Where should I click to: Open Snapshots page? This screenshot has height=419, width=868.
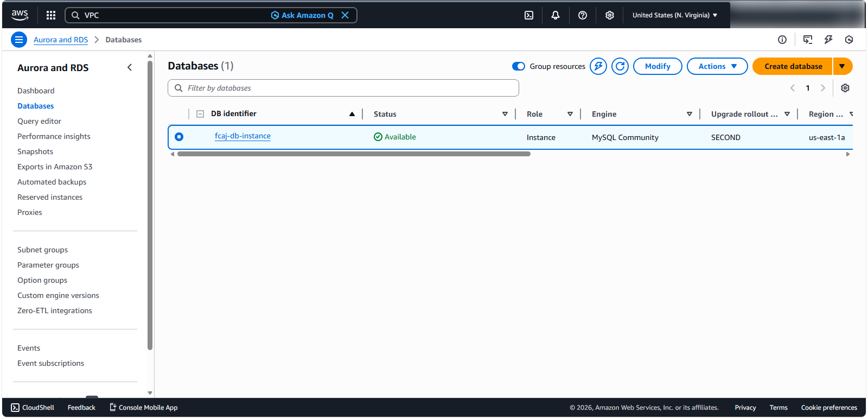click(35, 151)
